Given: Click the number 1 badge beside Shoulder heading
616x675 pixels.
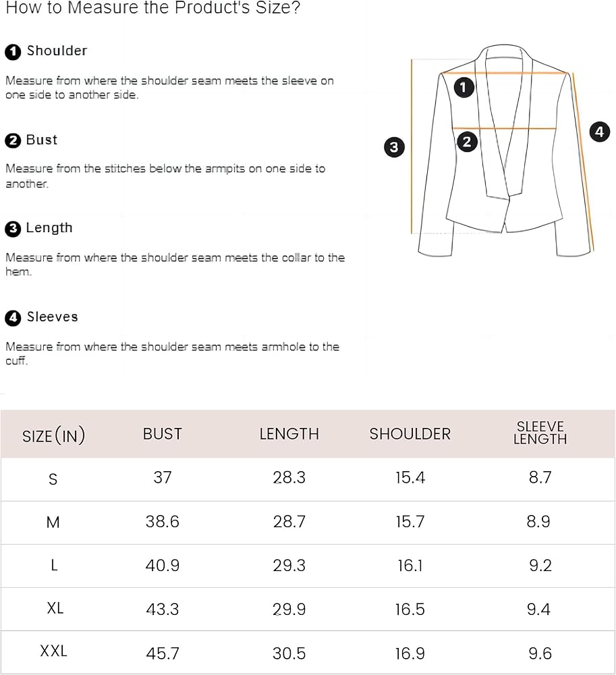Looking at the screenshot, I should [x=13, y=52].
